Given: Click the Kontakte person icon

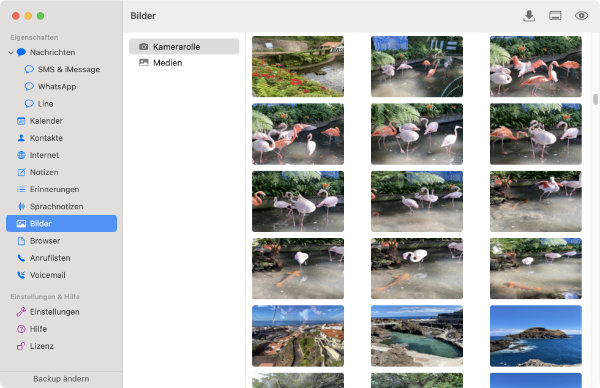Looking at the screenshot, I should click(x=21, y=138).
